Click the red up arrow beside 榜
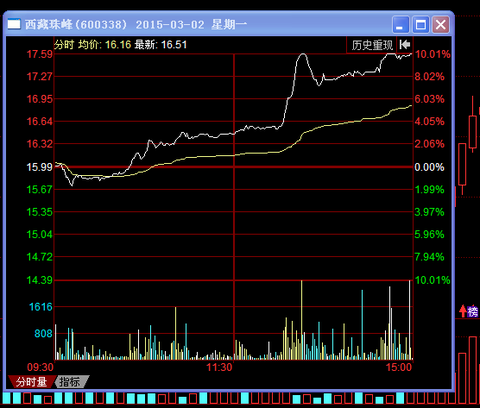The height and width of the screenshot is (408, 480). 463,311
